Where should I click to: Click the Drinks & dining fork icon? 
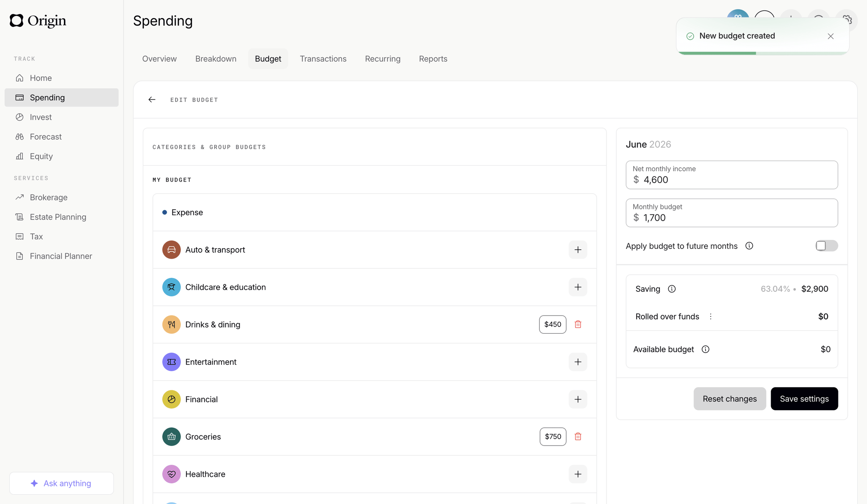pyautogui.click(x=171, y=324)
